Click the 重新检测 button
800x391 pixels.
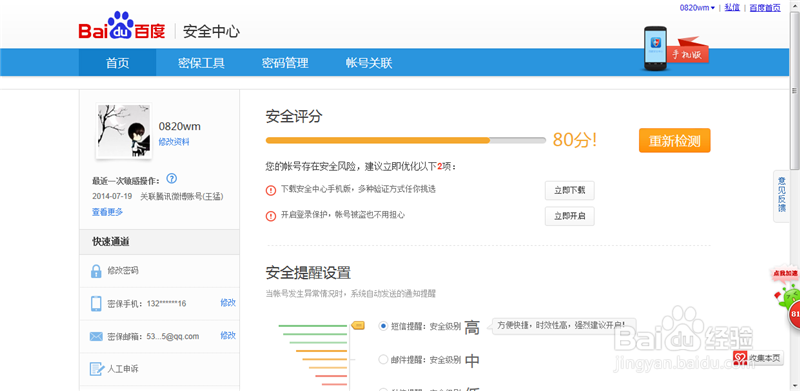674,141
